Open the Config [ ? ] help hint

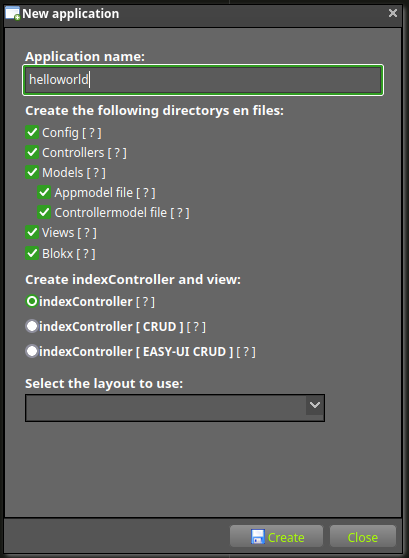(92, 133)
